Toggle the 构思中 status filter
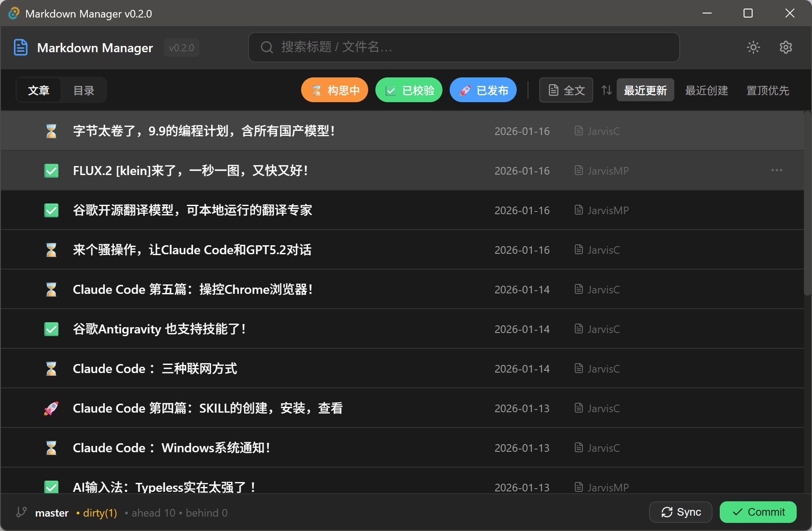812x531 pixels. click(x=334, y=90)
